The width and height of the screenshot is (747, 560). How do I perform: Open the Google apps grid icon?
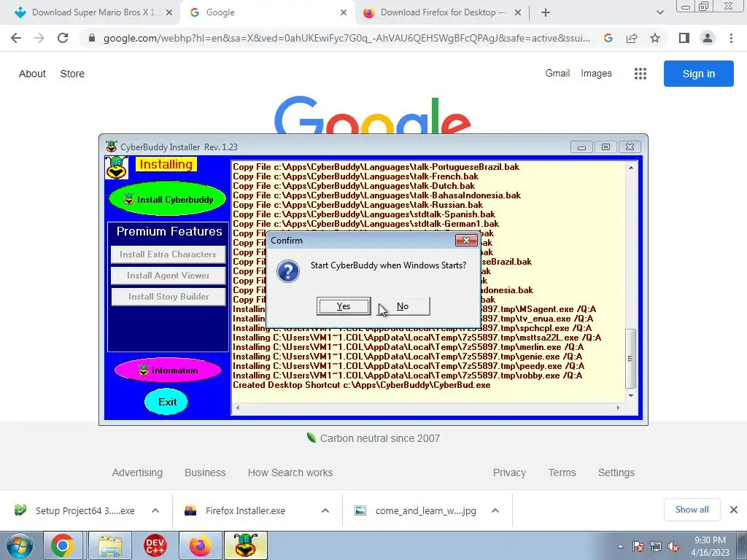coord(640,74)
